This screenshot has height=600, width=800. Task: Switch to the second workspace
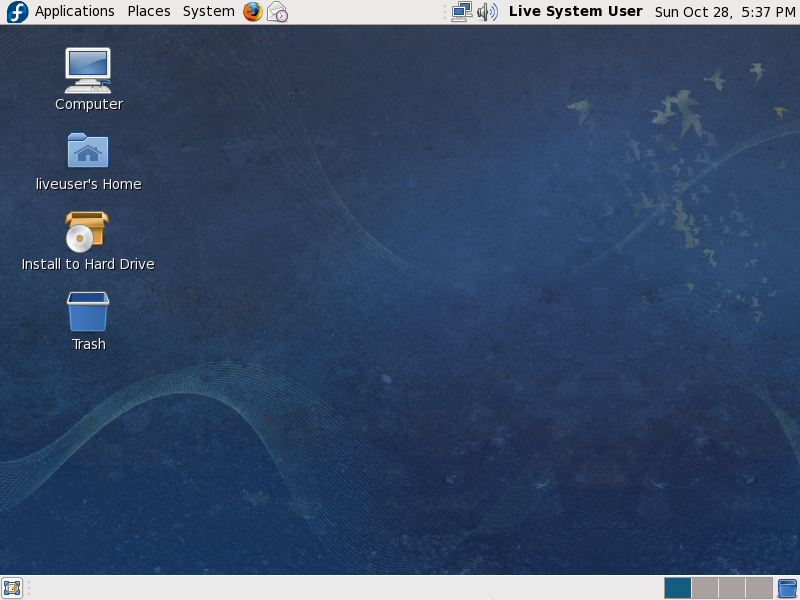click(x=705, y=588)
